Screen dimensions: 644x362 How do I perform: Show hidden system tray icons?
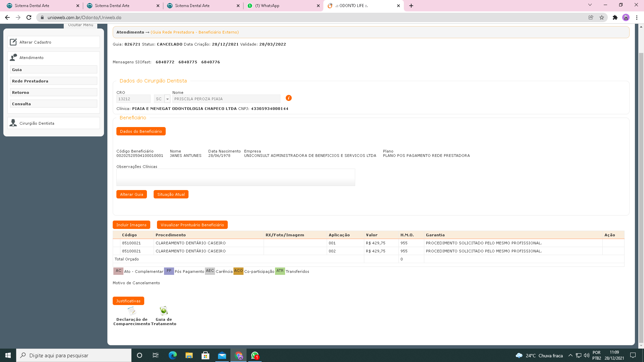point(570,355)
